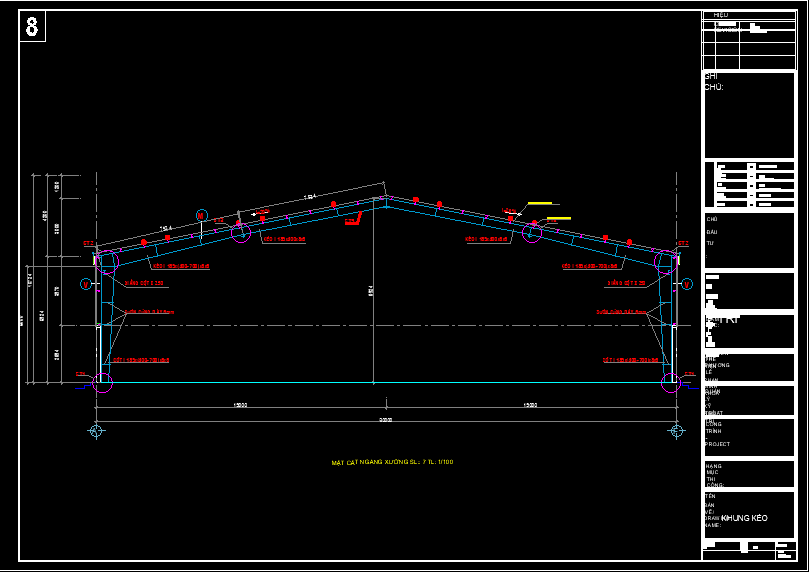Select magenta circle on left rafter splice
Viewport: 809px width, 572px height.
pos(241,233)
